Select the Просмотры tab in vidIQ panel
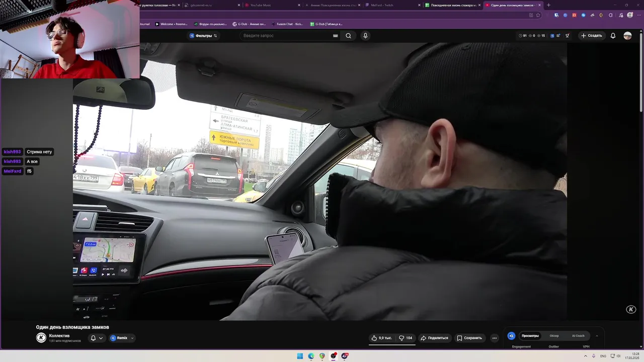Viewport: 644px width, 362px height. [530, 336]
